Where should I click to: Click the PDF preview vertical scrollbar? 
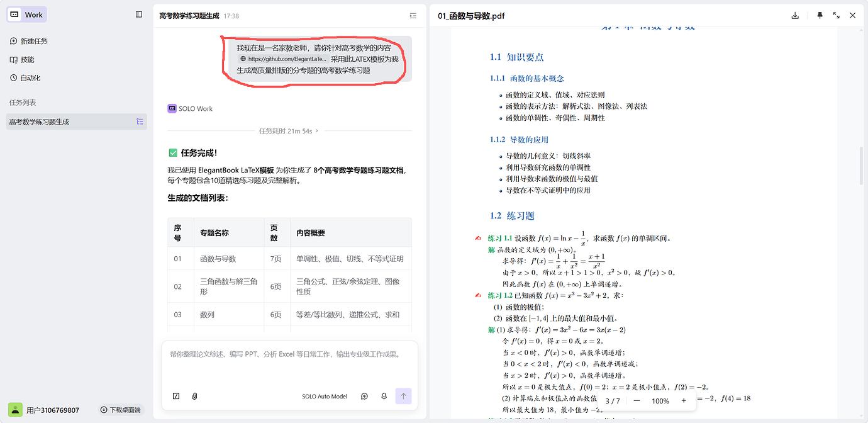tap(861, 166)
